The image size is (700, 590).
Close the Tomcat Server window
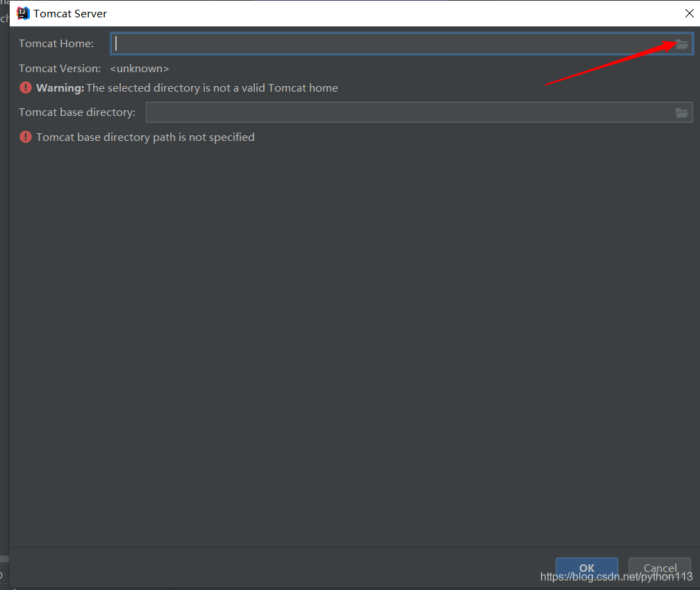[690, 13]
